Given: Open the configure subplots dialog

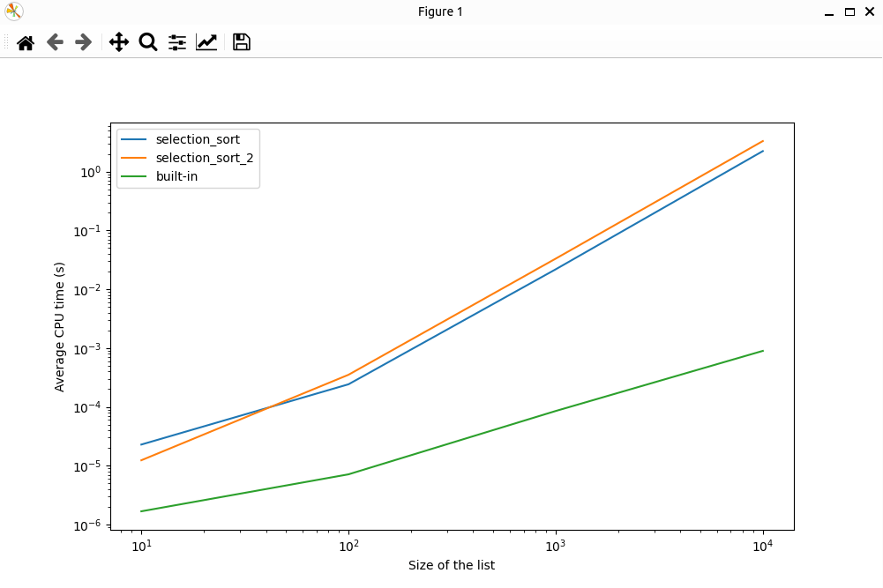Looking at the screenshot, I should [177, 42].
